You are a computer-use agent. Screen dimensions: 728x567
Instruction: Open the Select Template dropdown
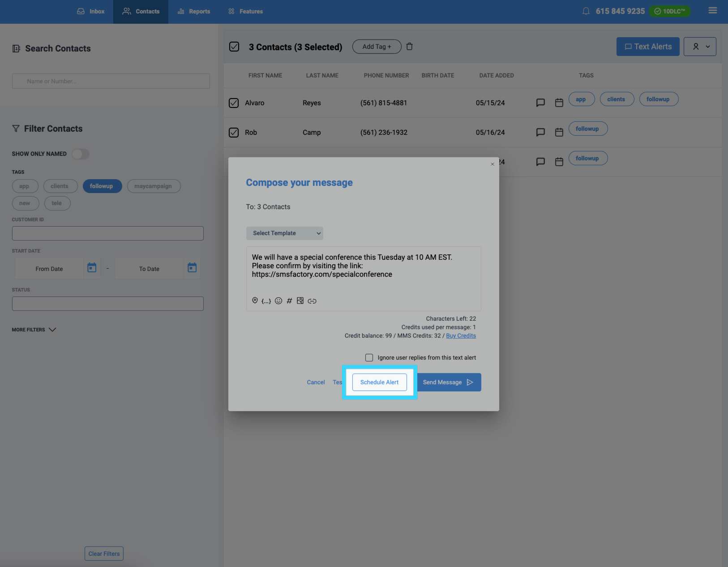point(284,233)
